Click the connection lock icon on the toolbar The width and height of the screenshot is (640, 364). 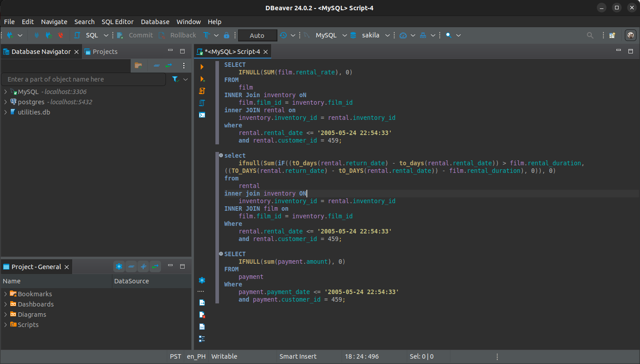click(226, 35)
